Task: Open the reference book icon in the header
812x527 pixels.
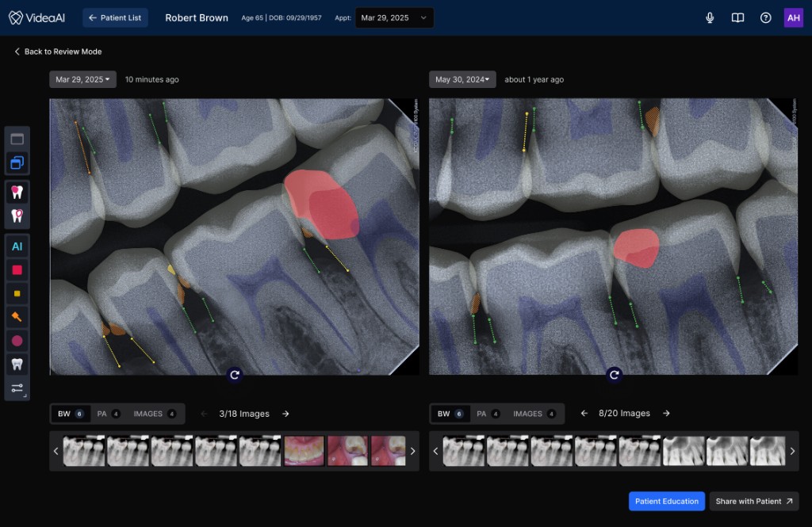Action: (x=737, y=17)
